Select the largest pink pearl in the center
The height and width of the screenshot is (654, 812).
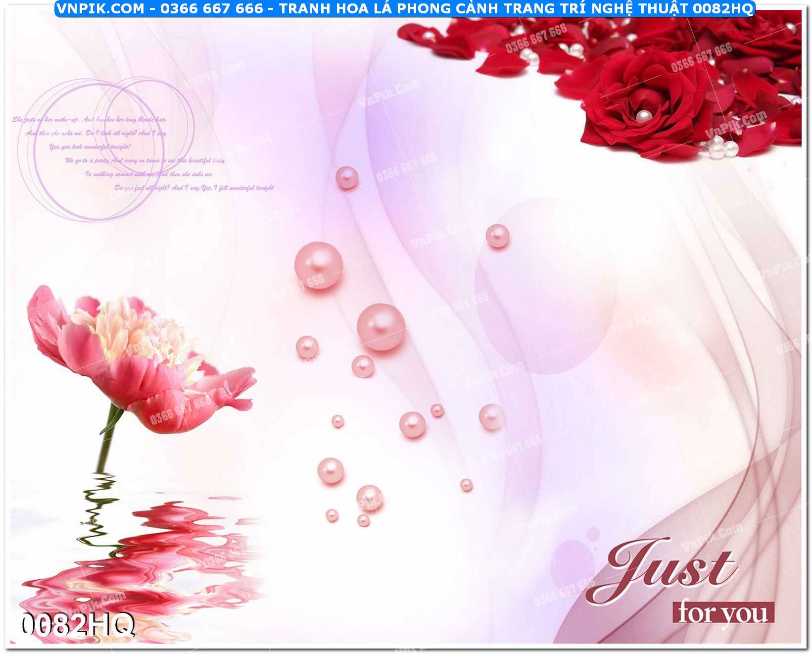tap(381, 327)
